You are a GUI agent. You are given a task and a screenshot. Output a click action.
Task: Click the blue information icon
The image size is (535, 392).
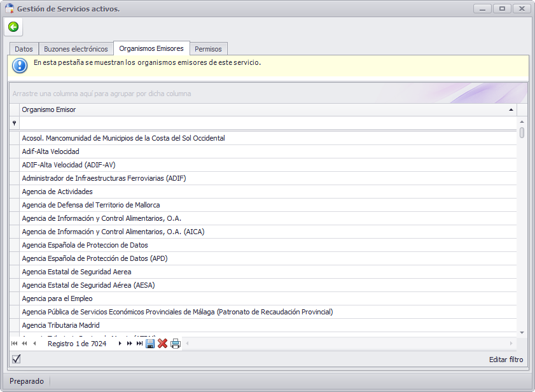(x=20, y=66)
